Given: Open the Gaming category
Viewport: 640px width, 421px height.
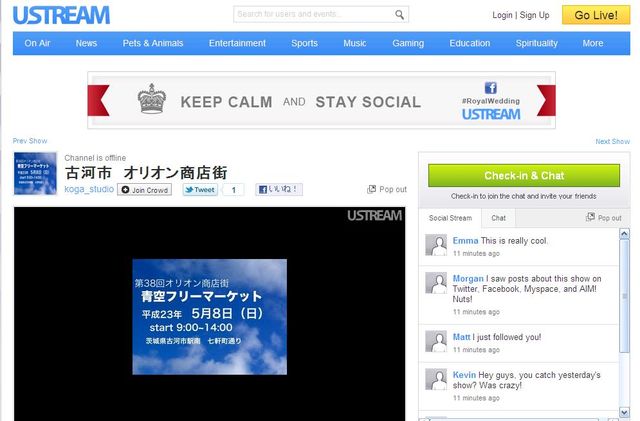Looking at the screenshot, I should point(408,43).
